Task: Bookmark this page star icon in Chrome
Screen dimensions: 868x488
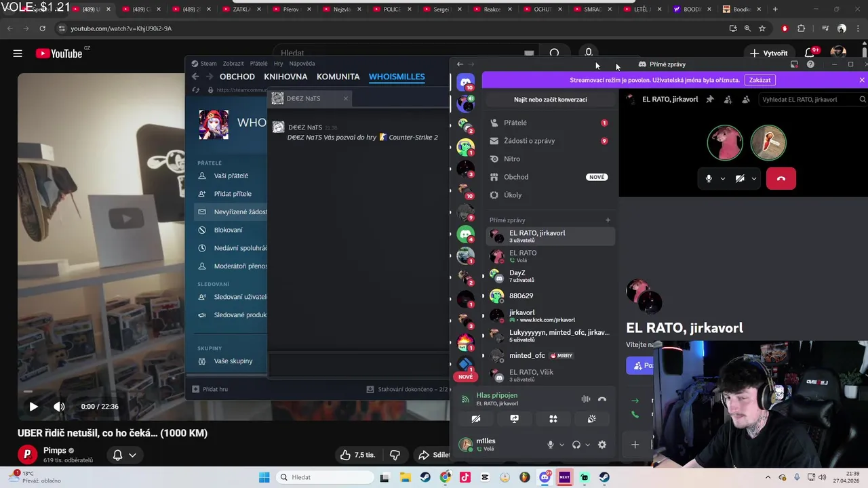Action: point(762,28)
